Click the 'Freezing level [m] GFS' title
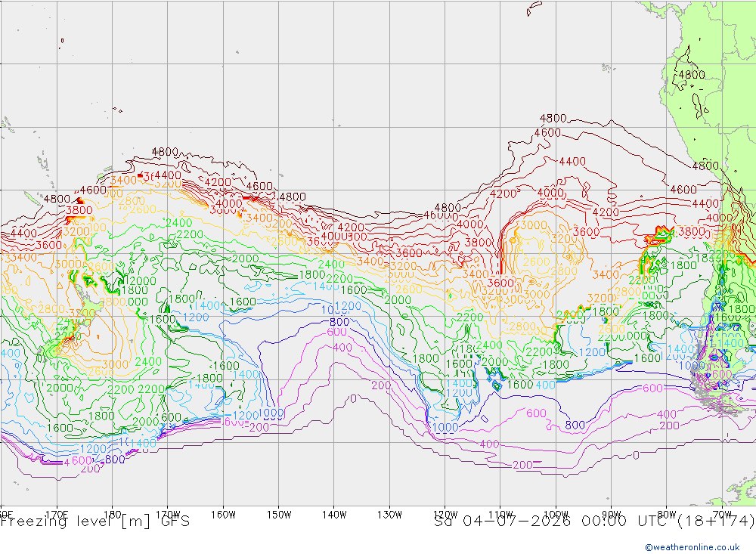 coord(95,522)
